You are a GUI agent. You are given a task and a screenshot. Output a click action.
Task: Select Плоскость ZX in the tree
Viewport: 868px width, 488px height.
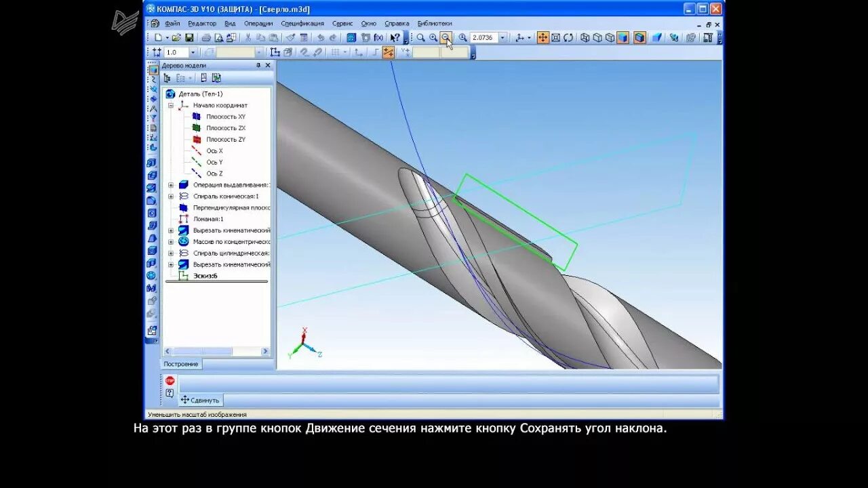[226, 128]
